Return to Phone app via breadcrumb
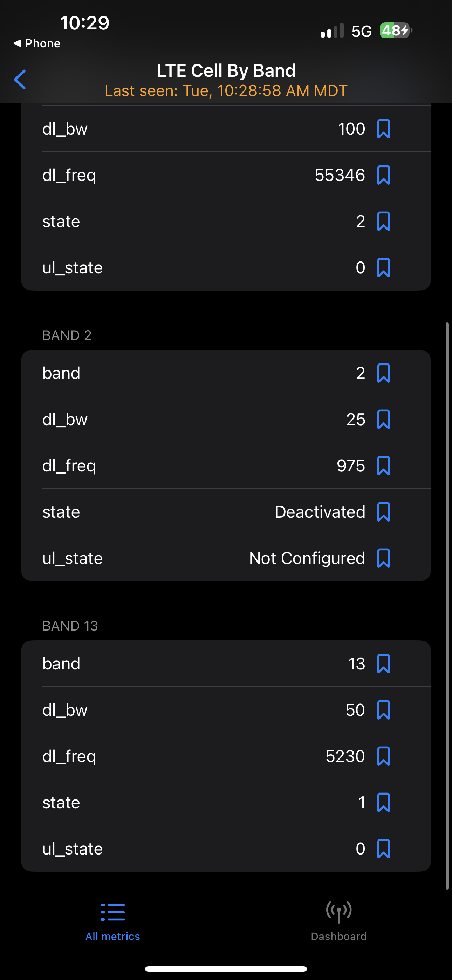452x980 pixels. point(37,43)
